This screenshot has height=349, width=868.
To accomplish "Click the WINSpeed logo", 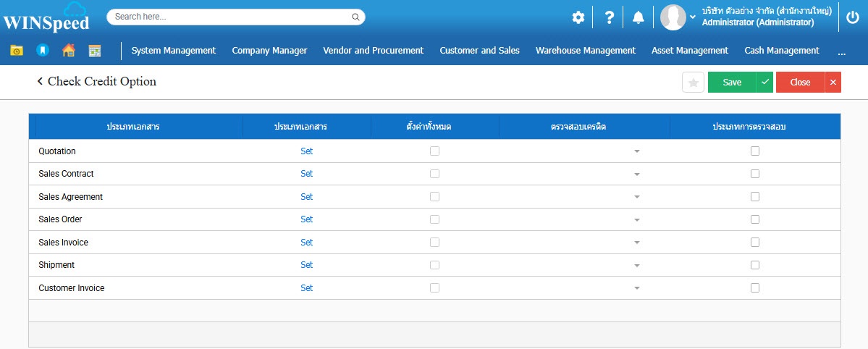I will tap(46, 17).
